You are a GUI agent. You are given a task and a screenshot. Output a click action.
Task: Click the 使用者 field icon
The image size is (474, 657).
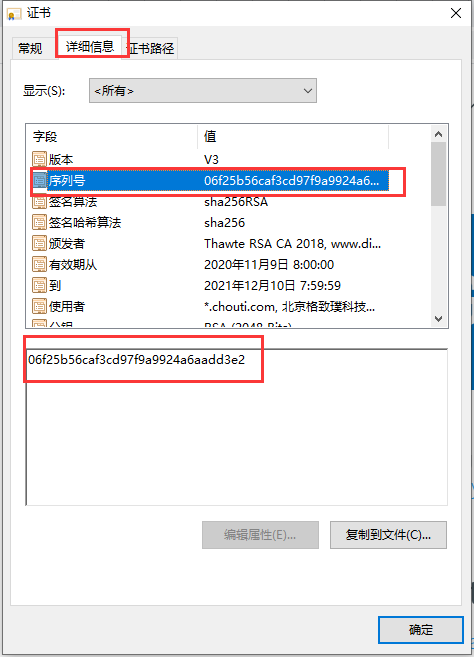[39, 306]
